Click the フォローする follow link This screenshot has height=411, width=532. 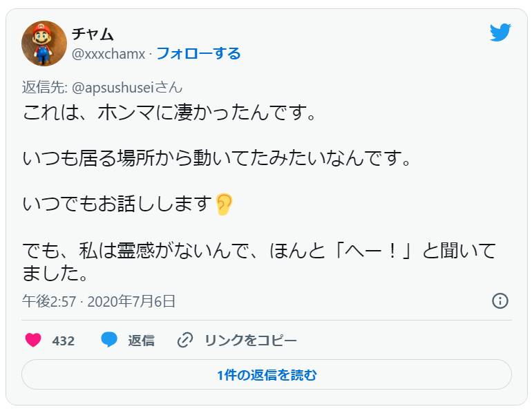(x=198, y=53)
